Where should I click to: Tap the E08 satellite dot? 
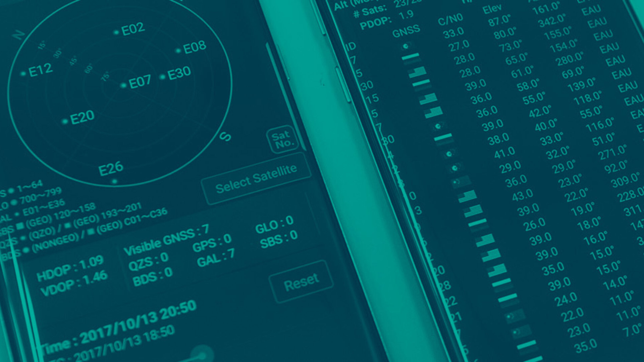[178, 51]
